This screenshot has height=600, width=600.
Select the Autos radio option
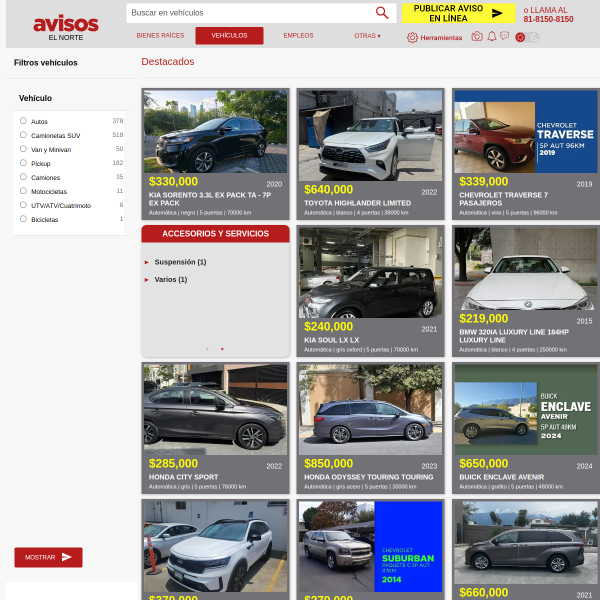23,121
